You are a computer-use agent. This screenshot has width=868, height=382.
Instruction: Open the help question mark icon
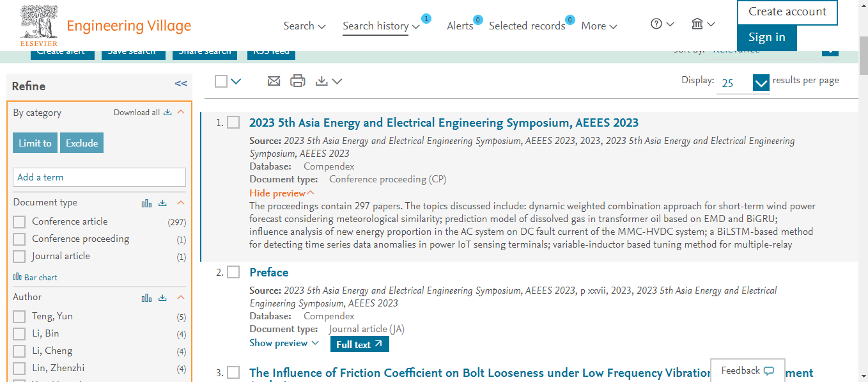[x=656, y=24]
